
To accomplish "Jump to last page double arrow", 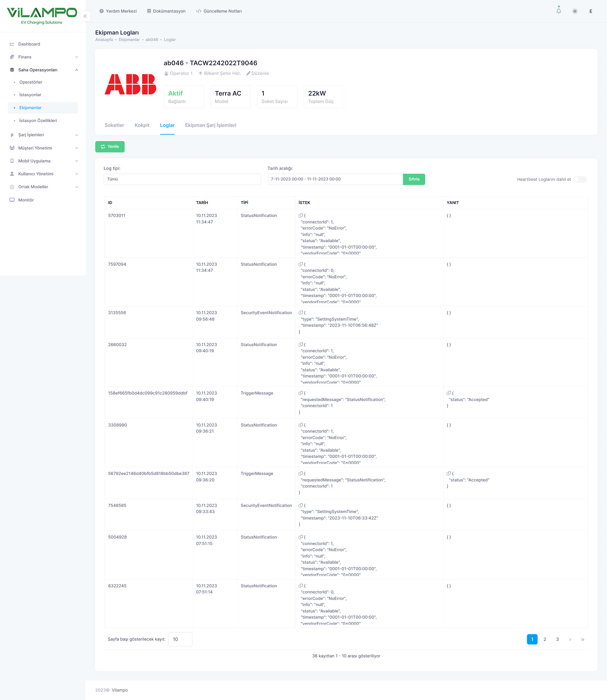I will click(x=583, y=639).
